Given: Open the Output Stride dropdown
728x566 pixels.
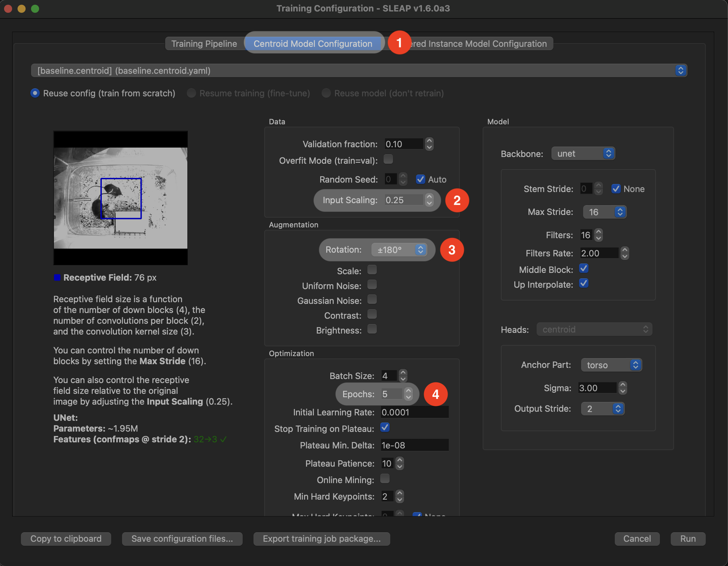Looking at the screenshot, I should pos(603,409).
